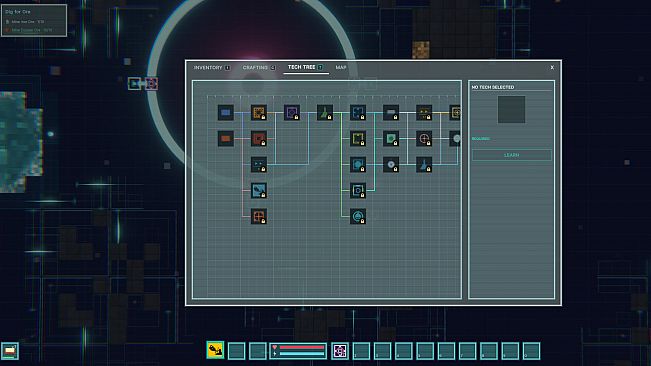651x366 pixels.
Task: Select the last empty hotbar slot
Action: [531, 351]
